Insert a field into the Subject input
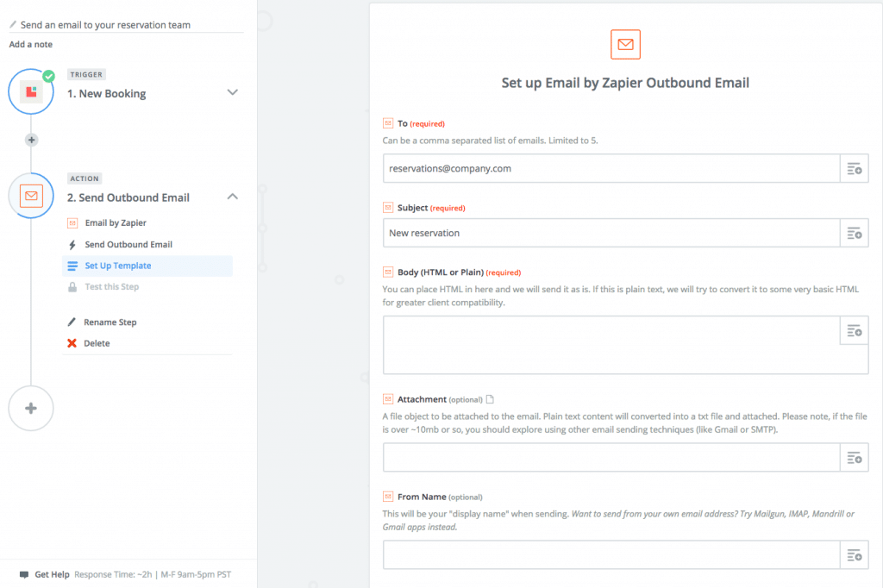This screenshot has width=883, height=588. [854, 233]
